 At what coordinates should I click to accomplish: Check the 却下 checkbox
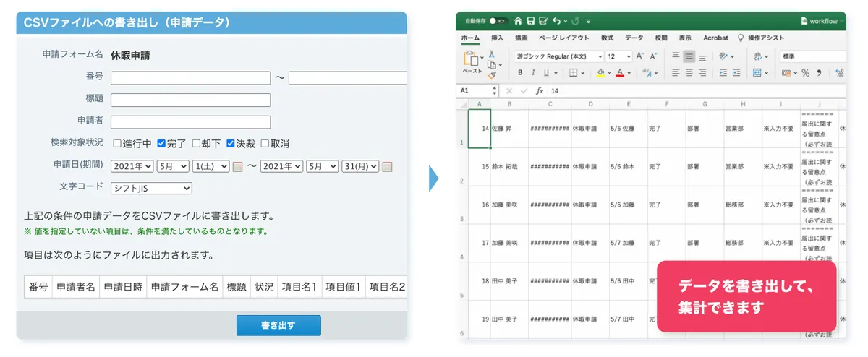(196, 143)
